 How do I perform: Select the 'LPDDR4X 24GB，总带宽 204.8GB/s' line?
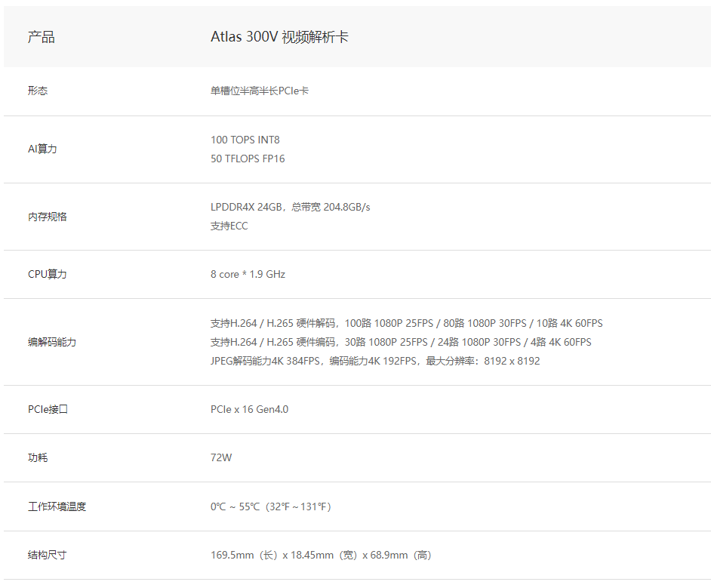click(290, 207)
